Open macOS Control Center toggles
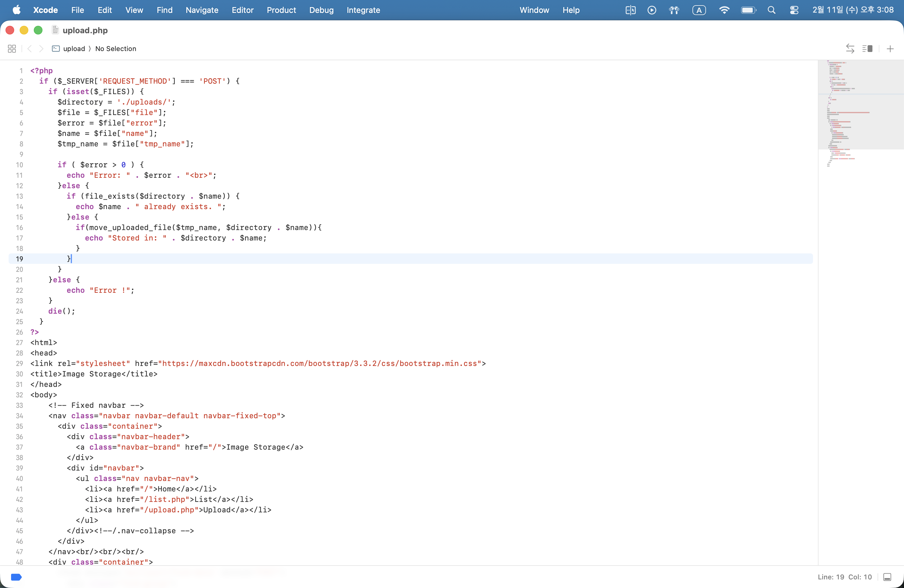904x588 pixels. point(794,10)
